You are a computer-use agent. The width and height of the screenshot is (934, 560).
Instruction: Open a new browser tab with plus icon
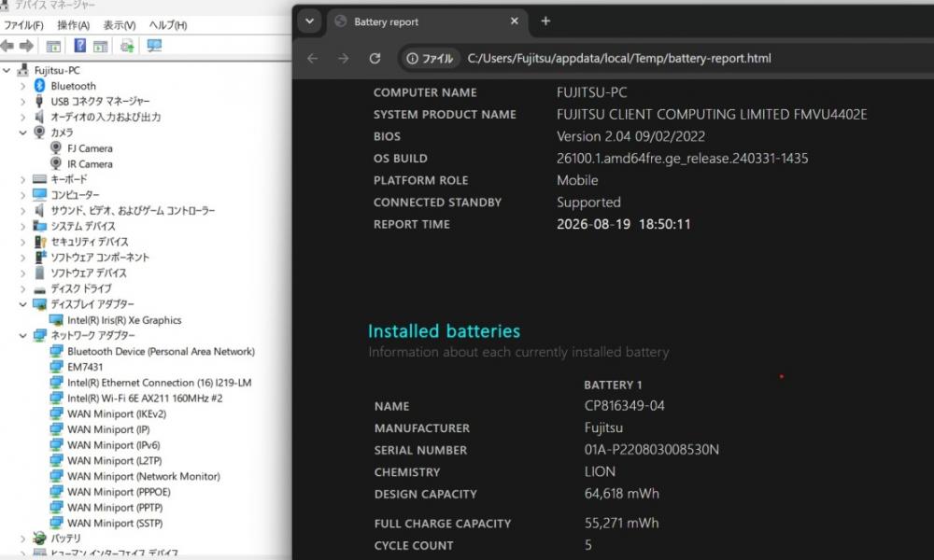pyautogui.click(x=545, y=21)
